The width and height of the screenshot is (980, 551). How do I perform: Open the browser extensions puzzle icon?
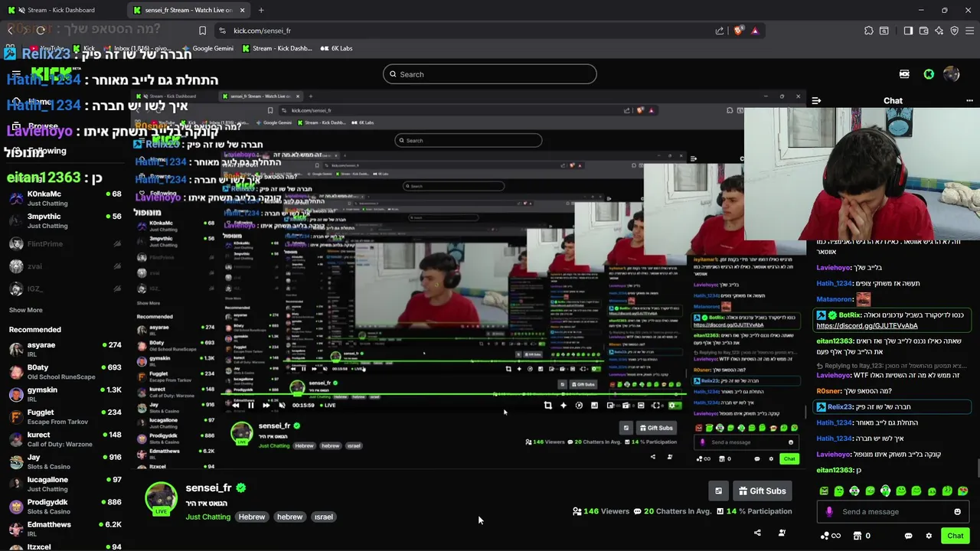868,31
